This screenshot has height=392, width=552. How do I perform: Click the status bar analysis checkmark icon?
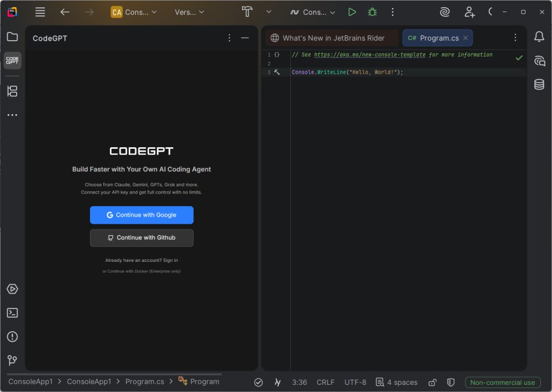[x=258, y=383]
